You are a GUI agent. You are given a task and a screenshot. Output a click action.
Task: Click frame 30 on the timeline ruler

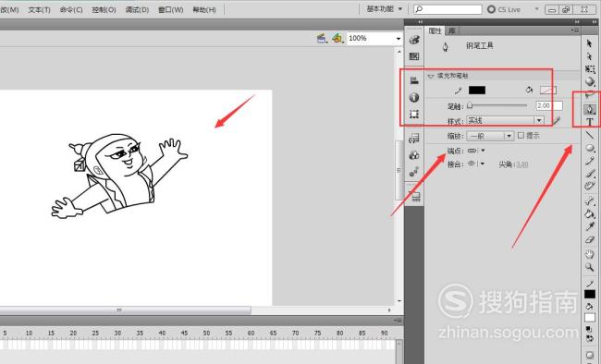click(117, 333)
